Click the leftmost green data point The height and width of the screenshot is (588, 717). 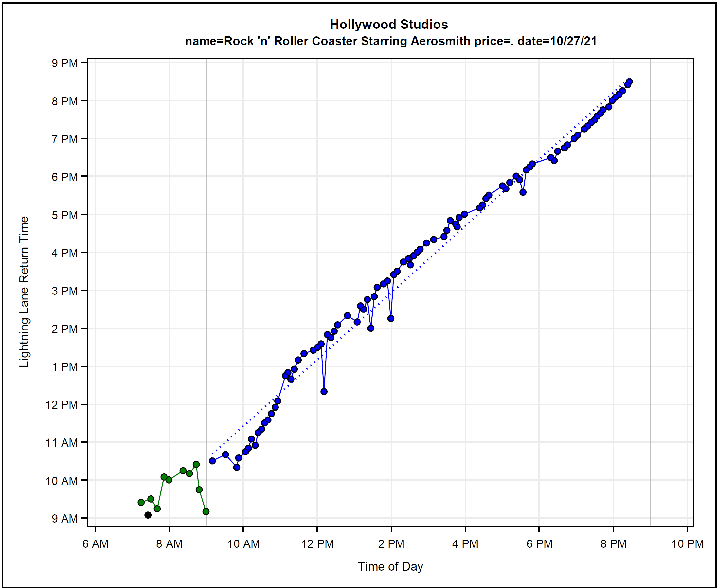point(141,502)
